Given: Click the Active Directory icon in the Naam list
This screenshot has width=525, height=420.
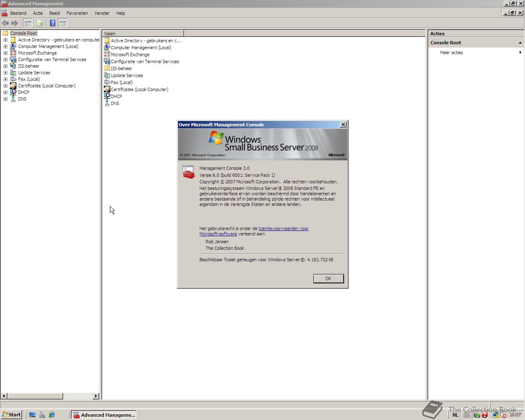Looking at the screenshot, I should [107, 41].
